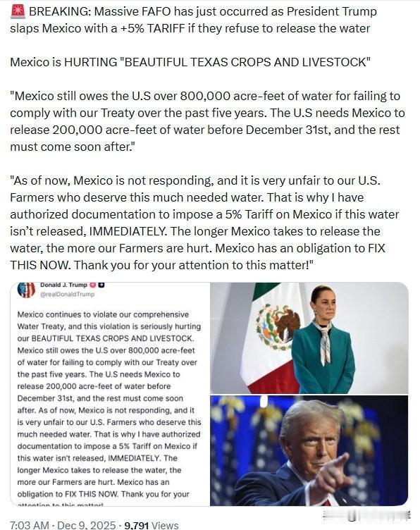Screen dimensions: 420x530
Task: Click the 7:03 AM timestamp
Action: click(x=30, y=525)
